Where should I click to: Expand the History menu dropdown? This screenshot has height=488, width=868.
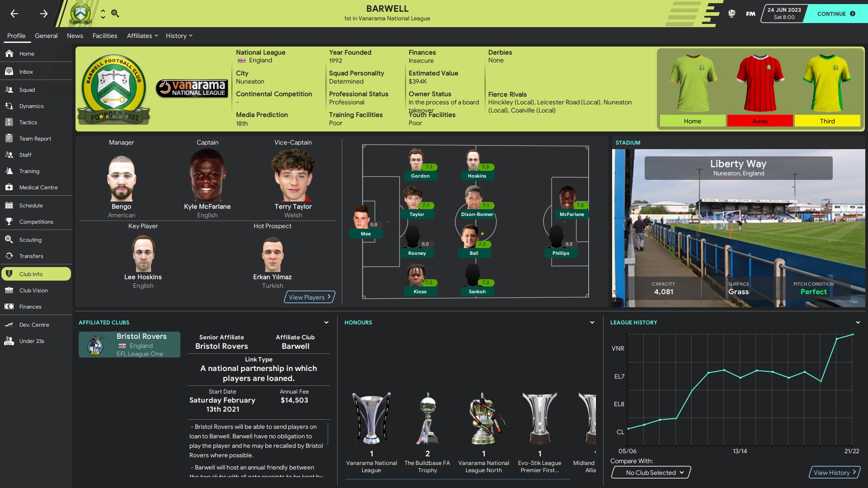pos(179,36)
